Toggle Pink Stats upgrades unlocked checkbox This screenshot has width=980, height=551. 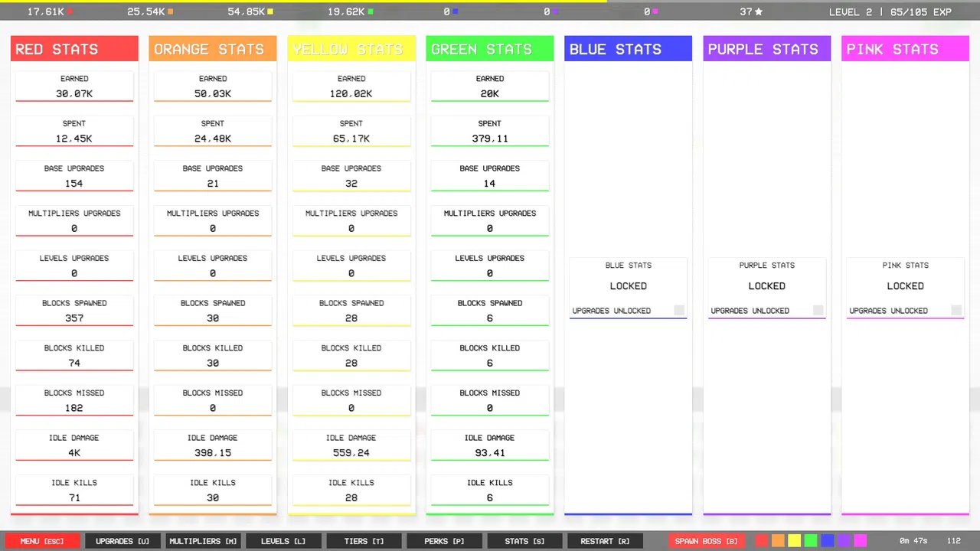coord(956,310)
